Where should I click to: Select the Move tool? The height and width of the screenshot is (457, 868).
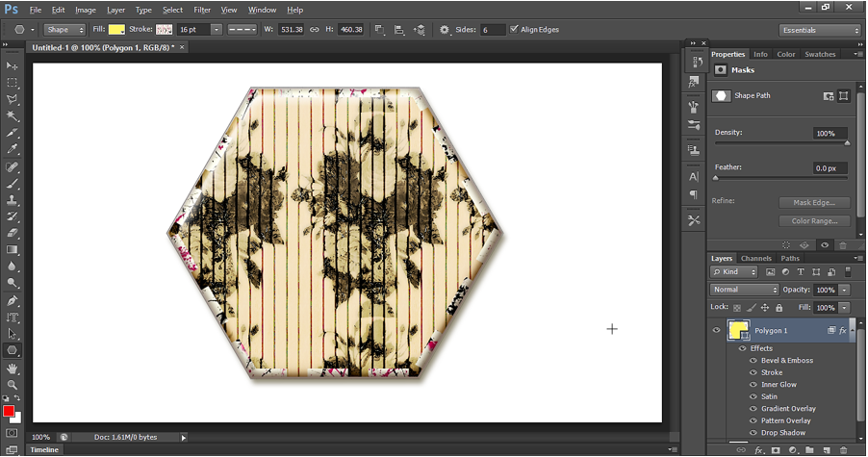point(12,65)
